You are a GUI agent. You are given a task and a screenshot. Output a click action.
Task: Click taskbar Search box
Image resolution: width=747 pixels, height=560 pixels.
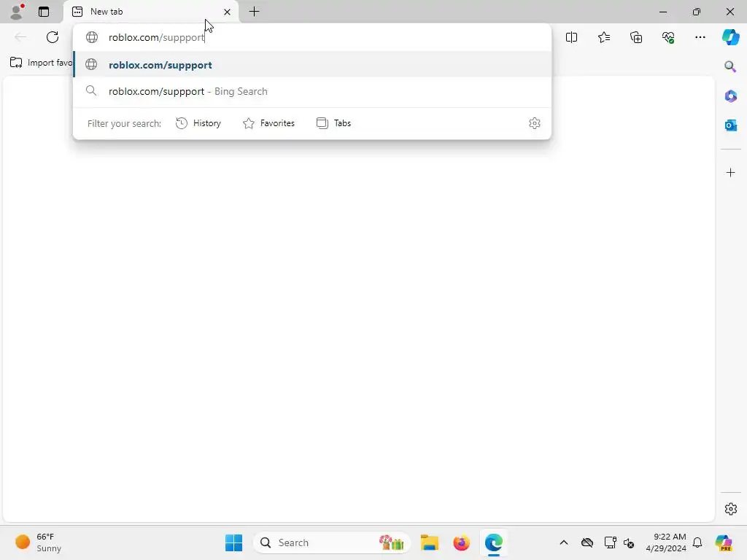pyautogui.click(x=332, y=542)
